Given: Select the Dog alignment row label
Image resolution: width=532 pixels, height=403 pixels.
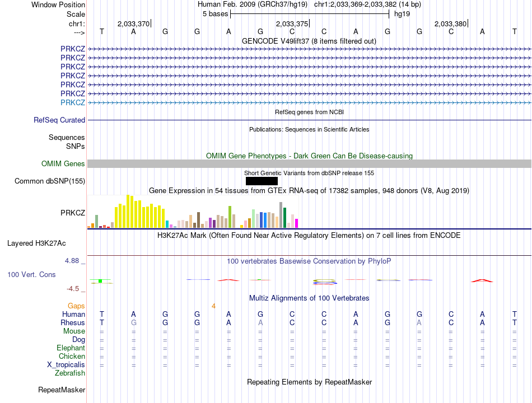Looking at the screenshot, I should click(78, 340).
